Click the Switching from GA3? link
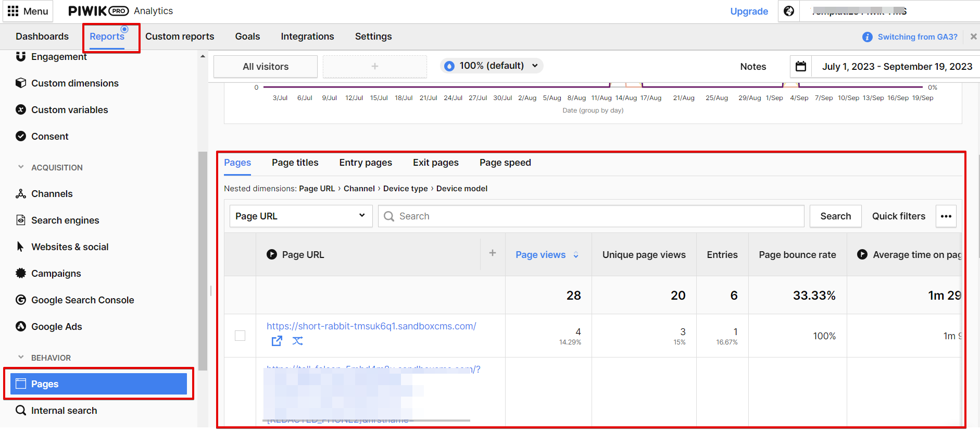This screenshot has height=431, width=980. (918, 37)
